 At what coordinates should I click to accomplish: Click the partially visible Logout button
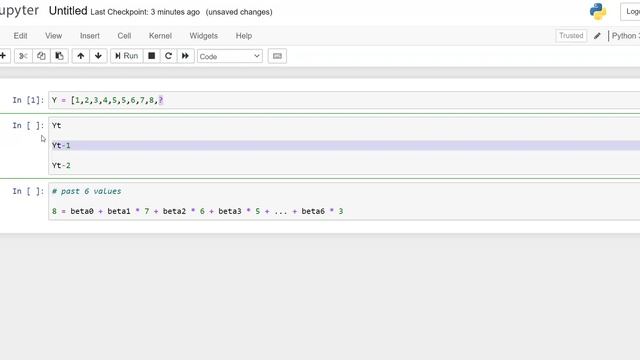[x=631, y=11]
